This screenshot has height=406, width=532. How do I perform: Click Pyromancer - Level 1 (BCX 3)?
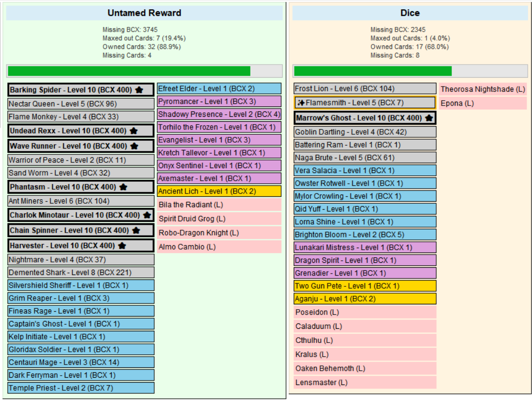[219, 101]
